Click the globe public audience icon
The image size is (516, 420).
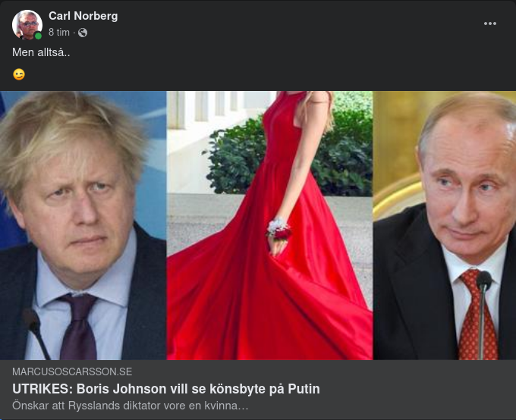click(83, 33)
